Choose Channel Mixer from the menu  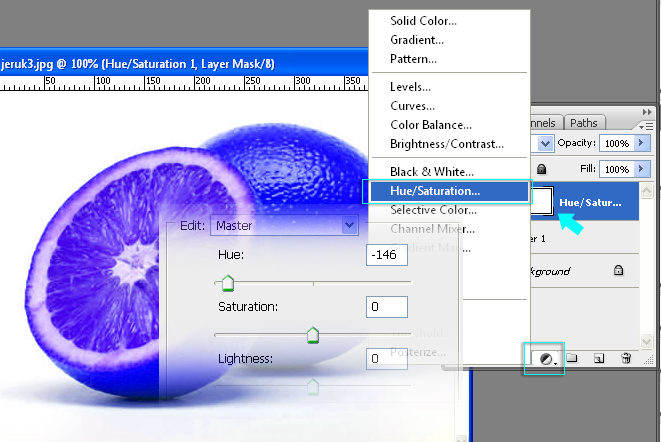point(433,229)
